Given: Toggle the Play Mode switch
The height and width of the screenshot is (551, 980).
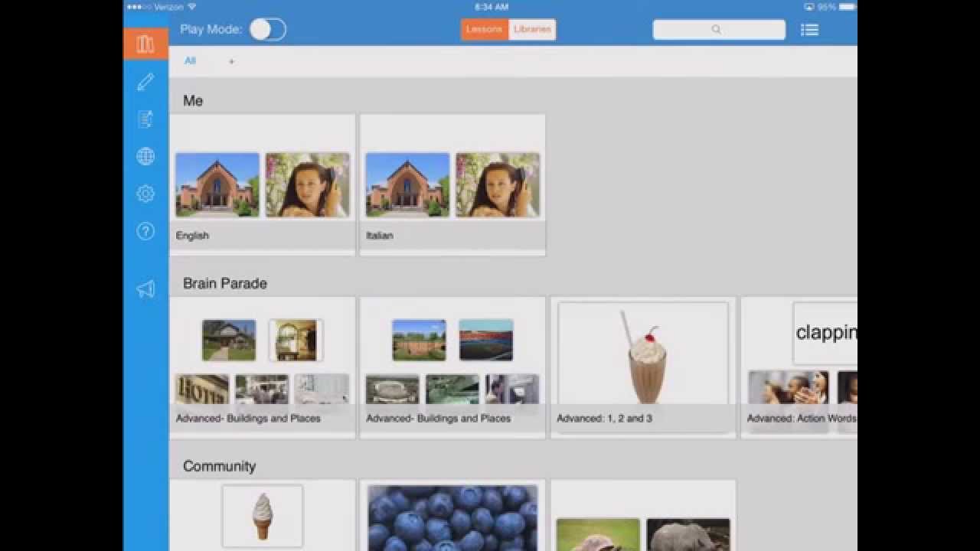Looking at the screenshot, I should point(268,30).
